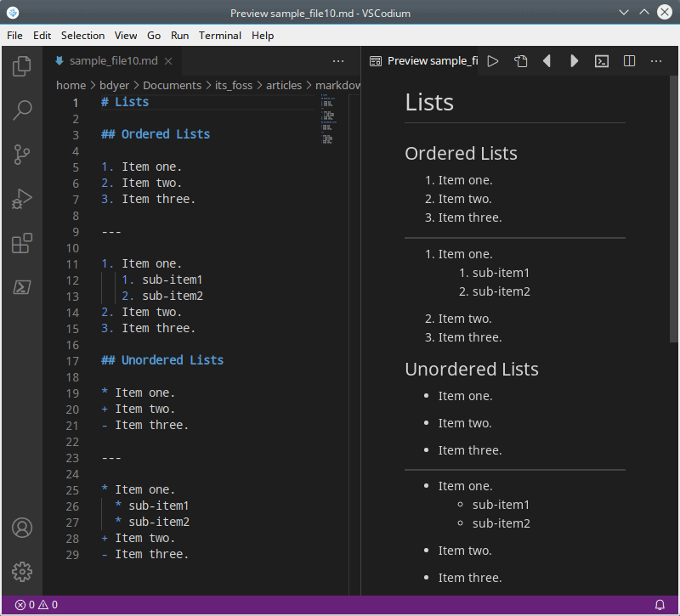Open the Explorer view in the activity bar

pyautogui.click(x=21, y=65)
